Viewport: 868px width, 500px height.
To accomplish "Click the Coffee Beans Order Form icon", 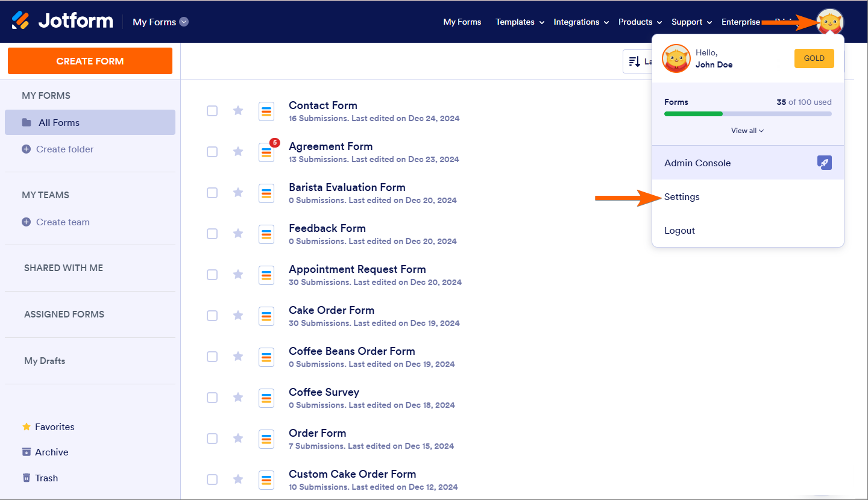I will (x=266, y=357).
